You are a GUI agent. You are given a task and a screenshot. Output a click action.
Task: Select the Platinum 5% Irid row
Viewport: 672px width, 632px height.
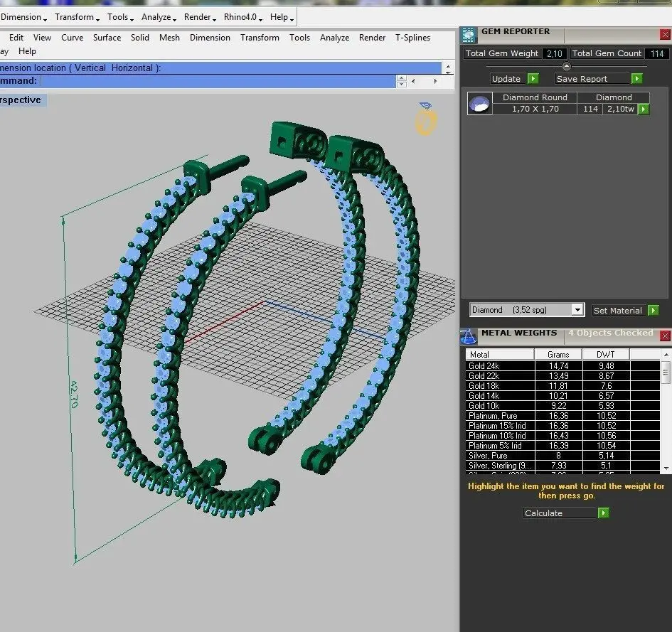point(562,446)
